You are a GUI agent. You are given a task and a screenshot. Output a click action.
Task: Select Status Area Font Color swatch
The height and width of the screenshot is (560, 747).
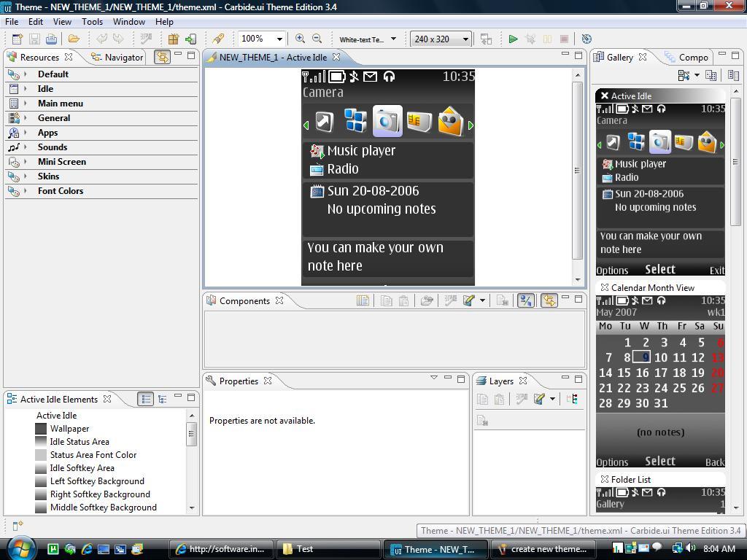(42, 454)
